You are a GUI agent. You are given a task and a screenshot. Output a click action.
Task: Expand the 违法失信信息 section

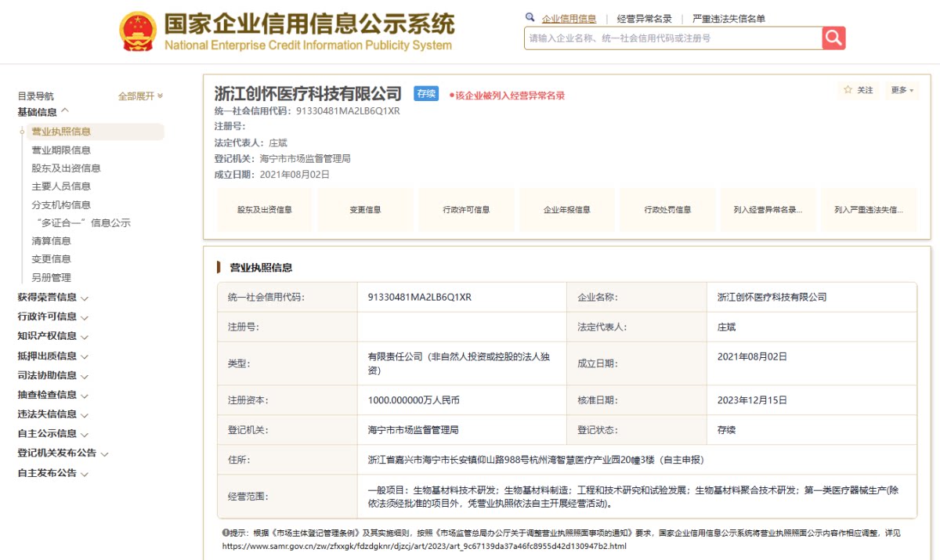(x=53, y=414)
